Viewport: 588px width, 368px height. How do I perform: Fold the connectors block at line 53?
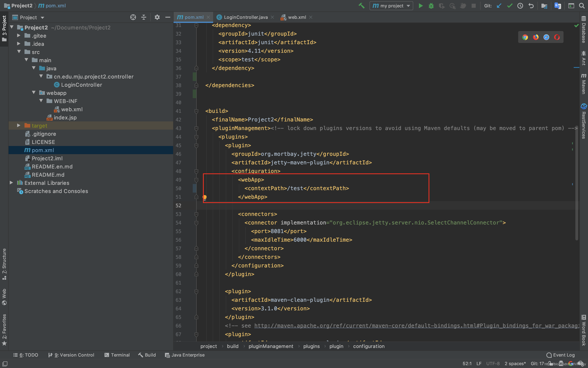point(196,214)
